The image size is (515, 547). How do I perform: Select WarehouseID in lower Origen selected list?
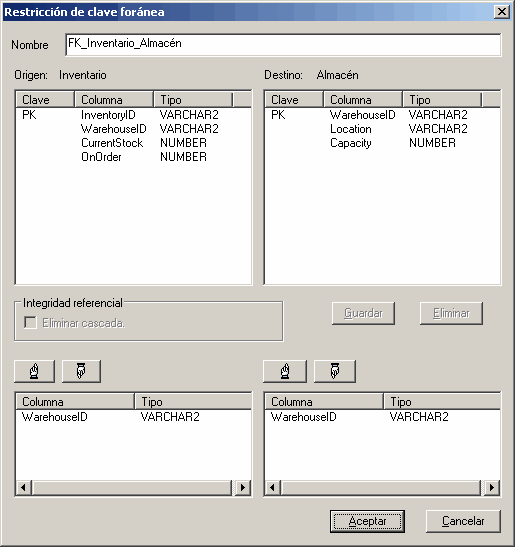pos(133,417)
